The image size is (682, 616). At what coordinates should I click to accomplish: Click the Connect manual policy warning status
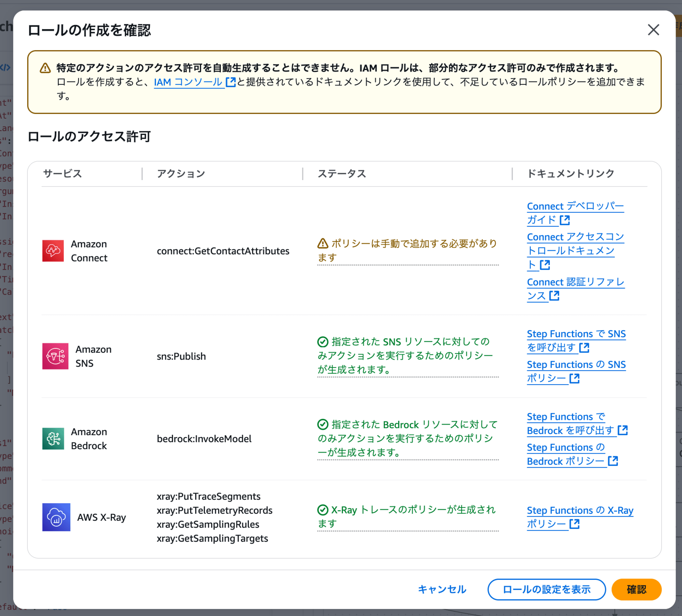click(x=408, y=251)
